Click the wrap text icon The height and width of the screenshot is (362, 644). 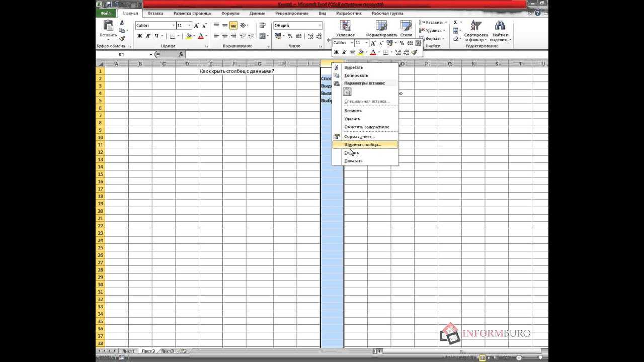[x=263, y=25]
